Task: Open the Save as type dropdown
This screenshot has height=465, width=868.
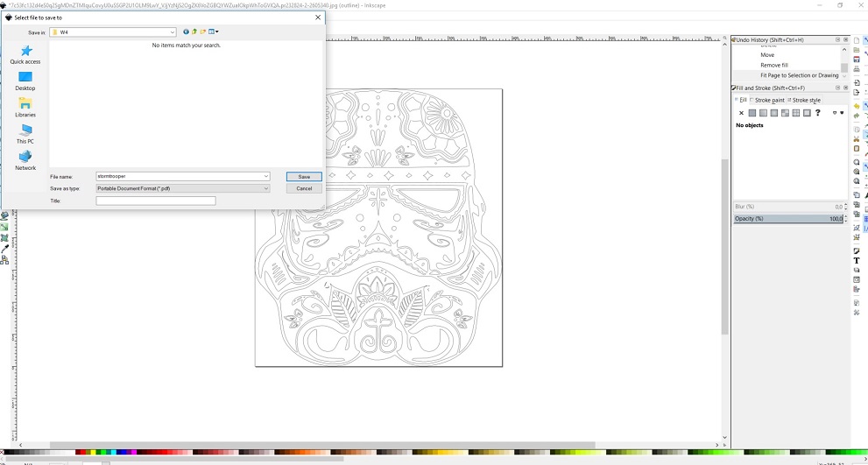Action: point(183,188)
